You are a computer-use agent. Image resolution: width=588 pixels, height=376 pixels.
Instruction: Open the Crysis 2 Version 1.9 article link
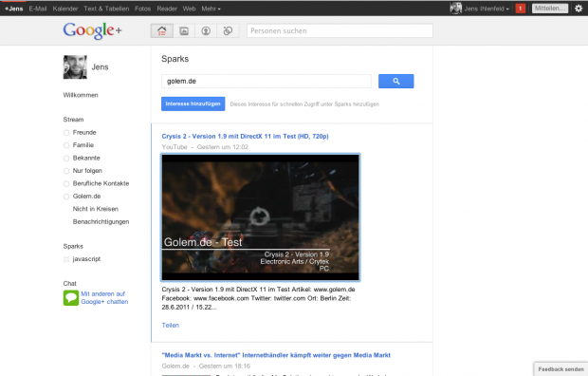pos(246,137)
